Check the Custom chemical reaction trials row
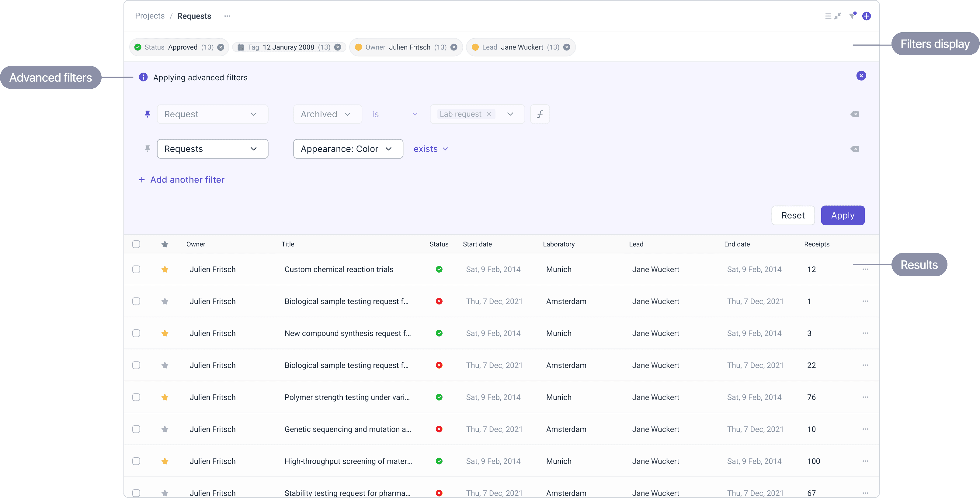 click(x=136, y=269)
